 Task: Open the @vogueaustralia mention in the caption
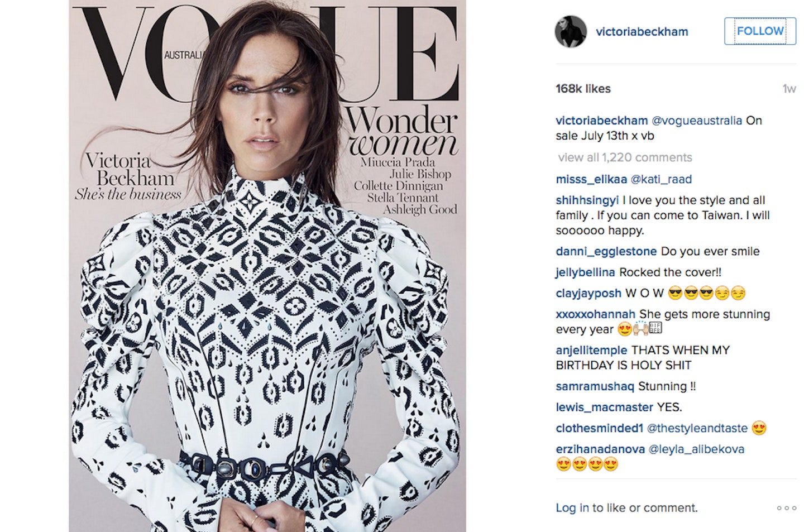tap(697, 121)
